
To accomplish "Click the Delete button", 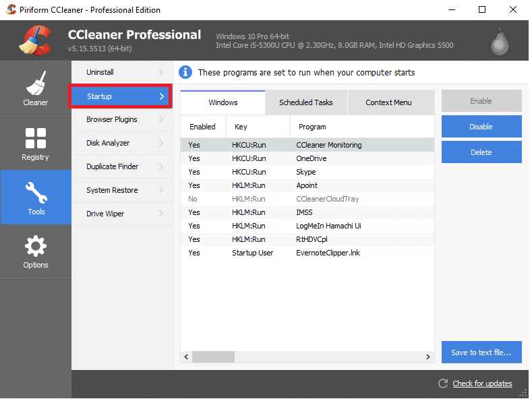I will [x=481, y=152].
